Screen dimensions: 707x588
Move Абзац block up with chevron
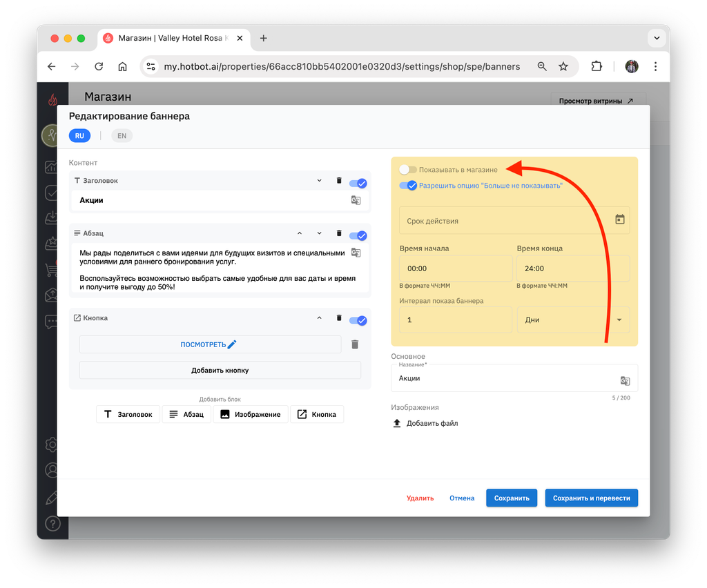(300, 233)
